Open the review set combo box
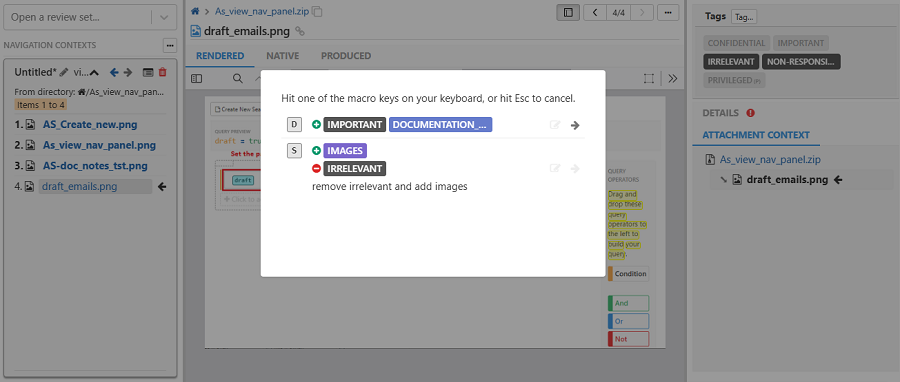Image resolution: width=900 pixels, height=382 pixels. (89, 18)
